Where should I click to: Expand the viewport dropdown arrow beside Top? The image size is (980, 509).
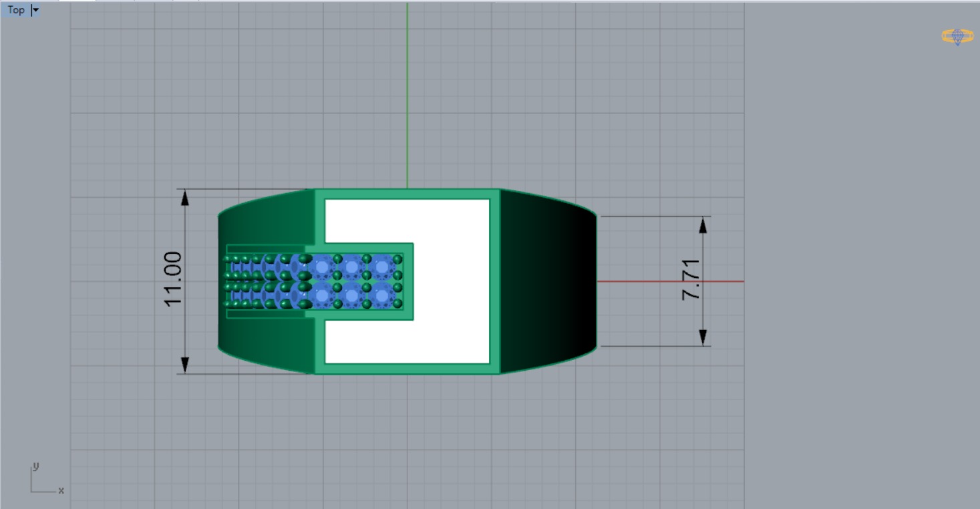pos(35,10)
